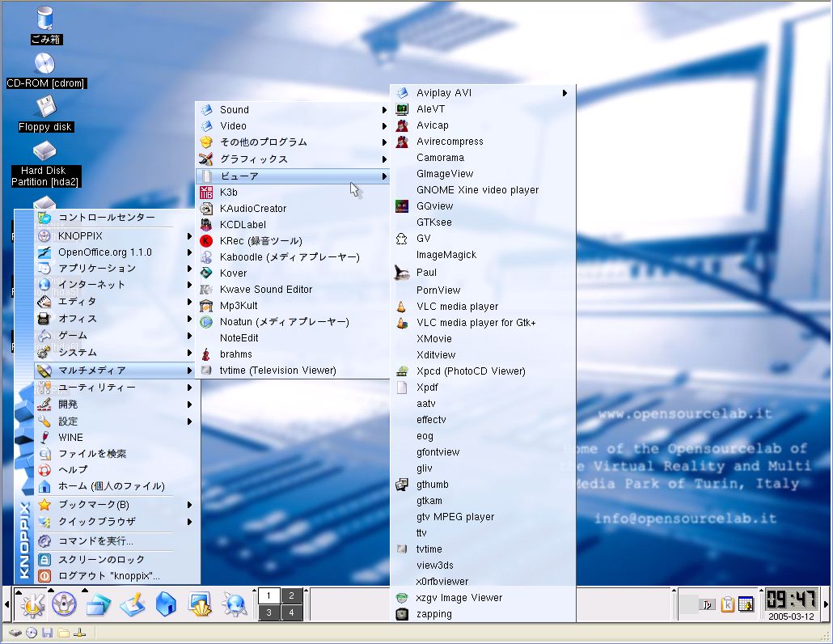The width and height of the screenshot is (833, 644).
Task: Click the 09:47 panel clock
Action: click(x=791, y=600)
